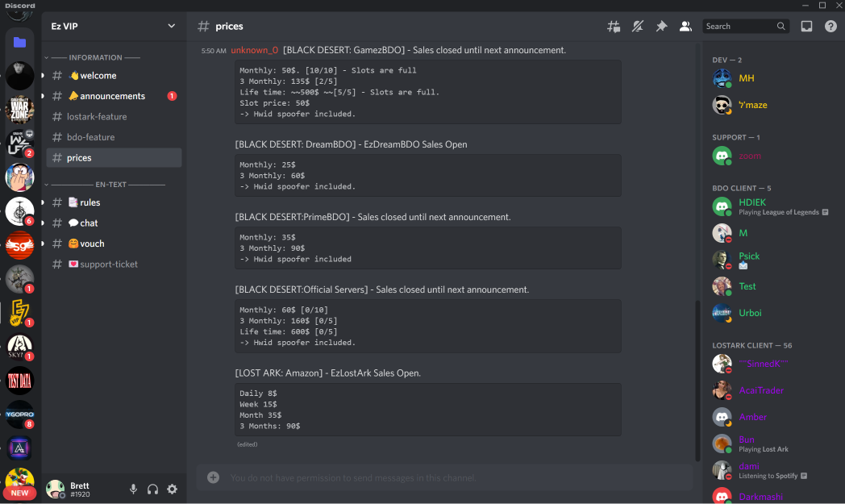Open the announcements channel

114,96
